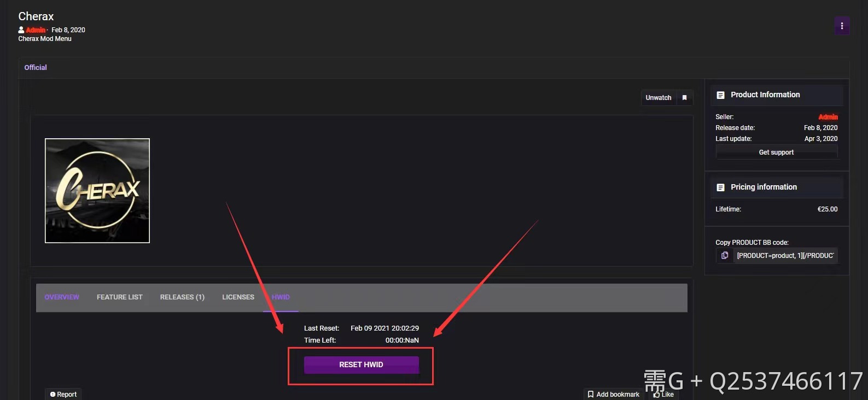Switch to the OVERVIEW tab

point(62,297)
